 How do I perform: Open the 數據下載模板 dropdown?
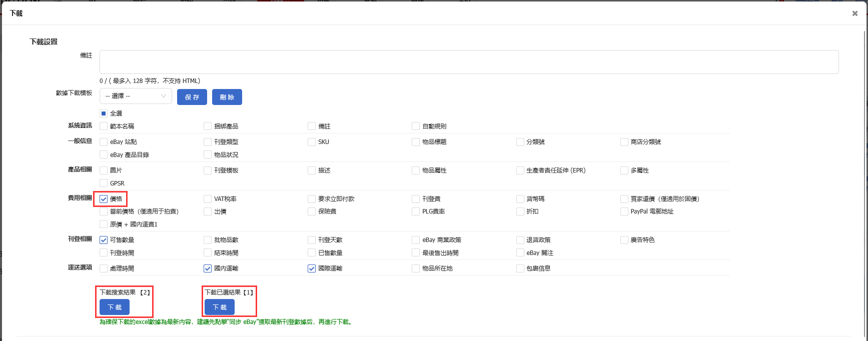136,96
